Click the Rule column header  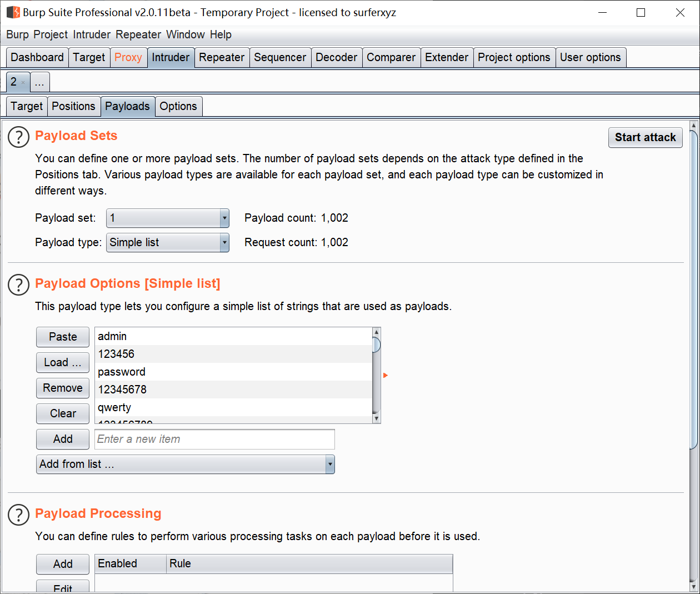[309, 563]
